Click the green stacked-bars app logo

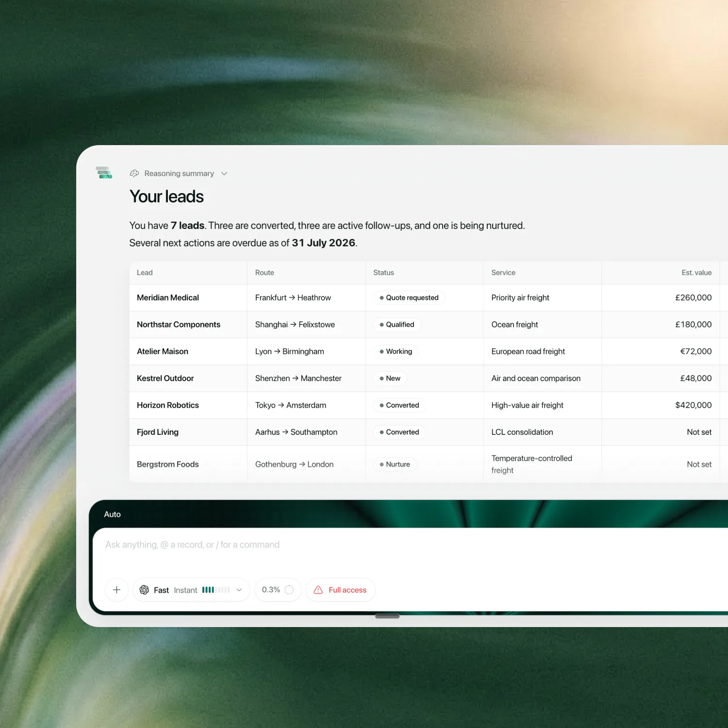coord(104,172)
